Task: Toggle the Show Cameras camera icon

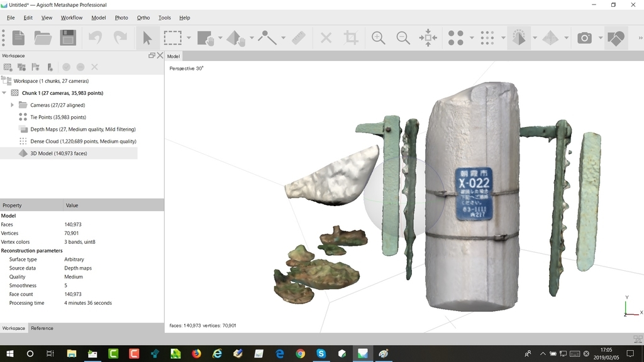Action: coord(584,38)
